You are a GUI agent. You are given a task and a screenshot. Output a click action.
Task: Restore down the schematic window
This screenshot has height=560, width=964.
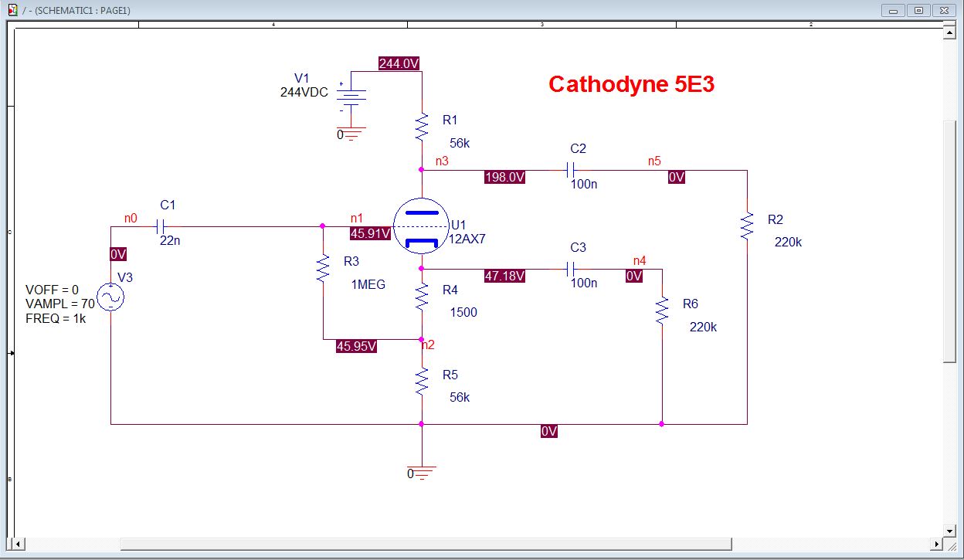tap(919, 10)
